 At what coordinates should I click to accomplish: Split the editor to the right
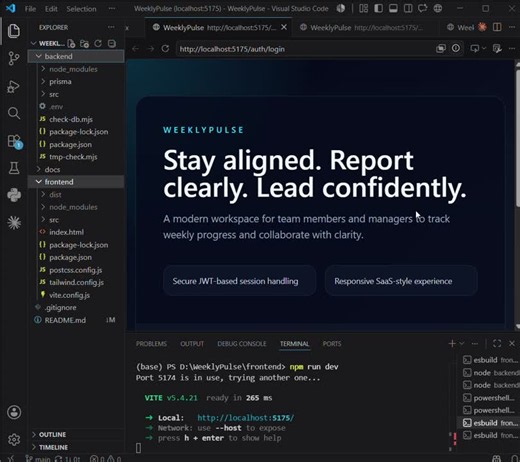[x=497, y=27]
